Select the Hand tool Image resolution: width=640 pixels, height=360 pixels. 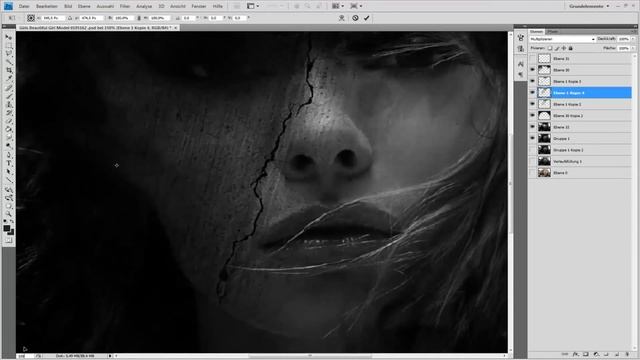pos(9,206)
